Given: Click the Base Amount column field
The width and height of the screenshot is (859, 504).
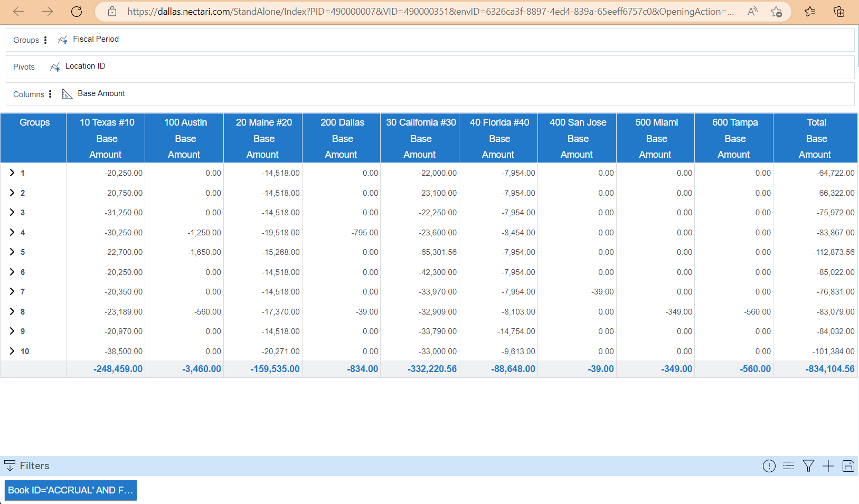Looking at the screenshot, I should click(101, 93).
